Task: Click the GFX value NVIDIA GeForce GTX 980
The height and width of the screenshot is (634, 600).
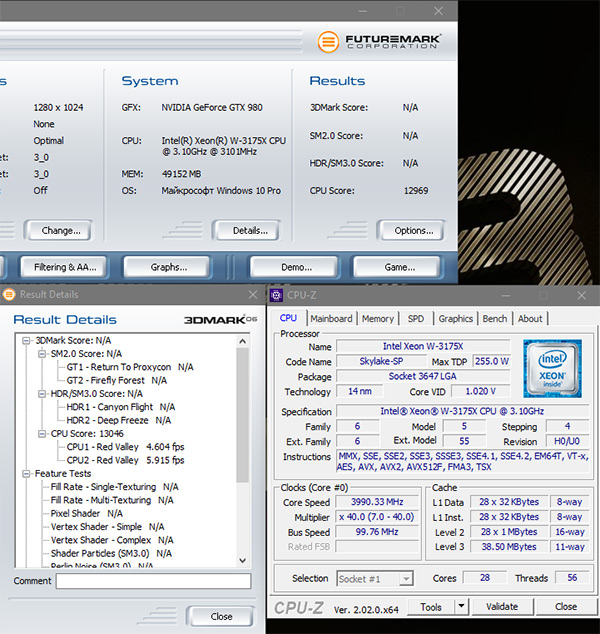Action: 212,108
